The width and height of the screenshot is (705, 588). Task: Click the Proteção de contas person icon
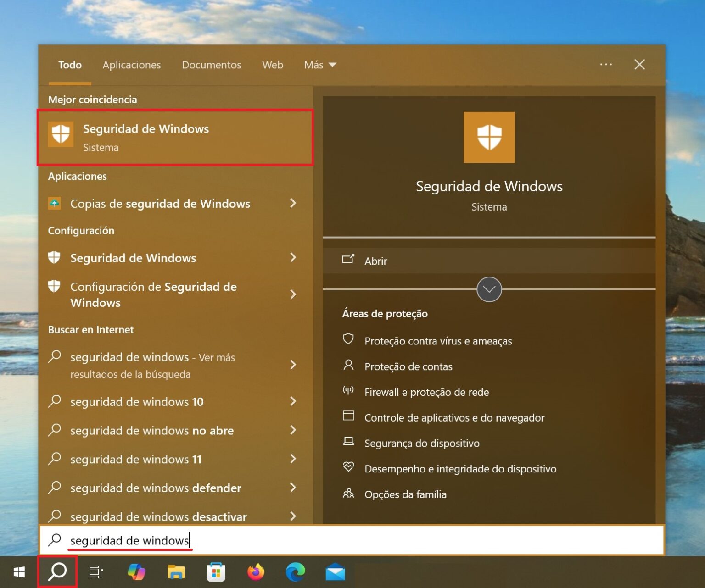coord(348,365)
